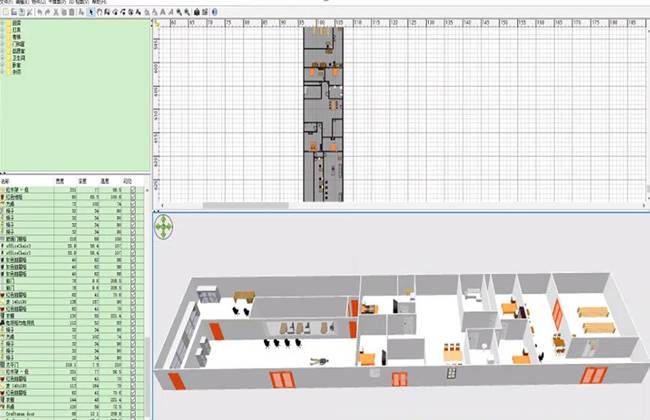Toggle visibility checkbox of the lower officeChair1 row
Viewport: 650px width, 420px height.
(133, 252)
